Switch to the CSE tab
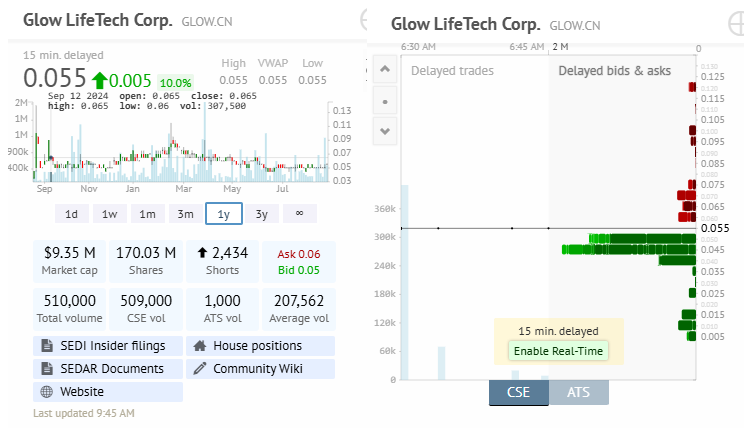Screen dimensions: 753x433 (519, 392)
